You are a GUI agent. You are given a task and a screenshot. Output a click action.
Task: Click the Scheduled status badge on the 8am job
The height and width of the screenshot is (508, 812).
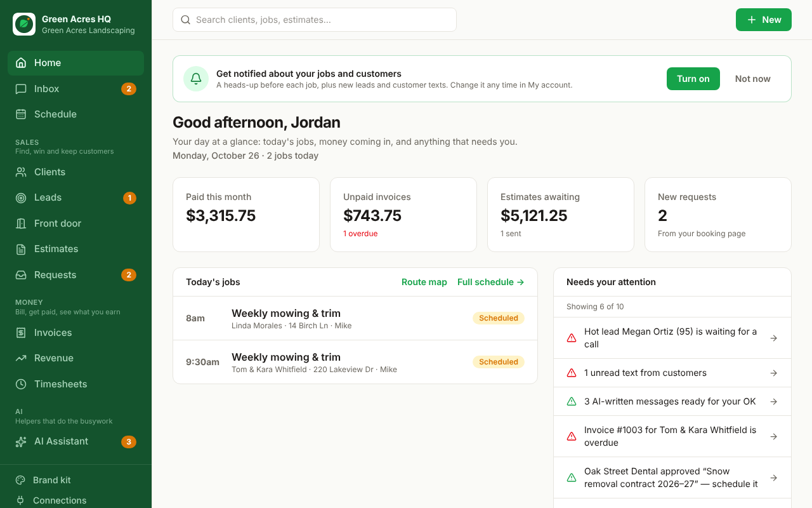(499, 318)
